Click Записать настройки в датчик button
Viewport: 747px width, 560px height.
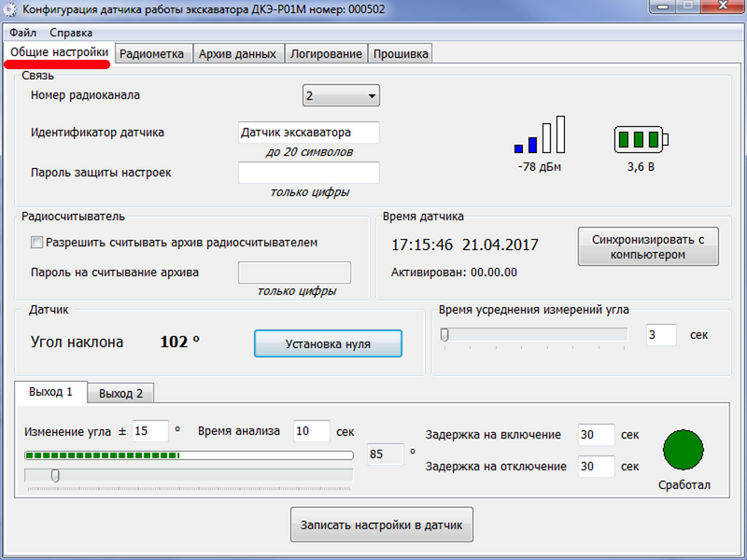coord(382,525)
